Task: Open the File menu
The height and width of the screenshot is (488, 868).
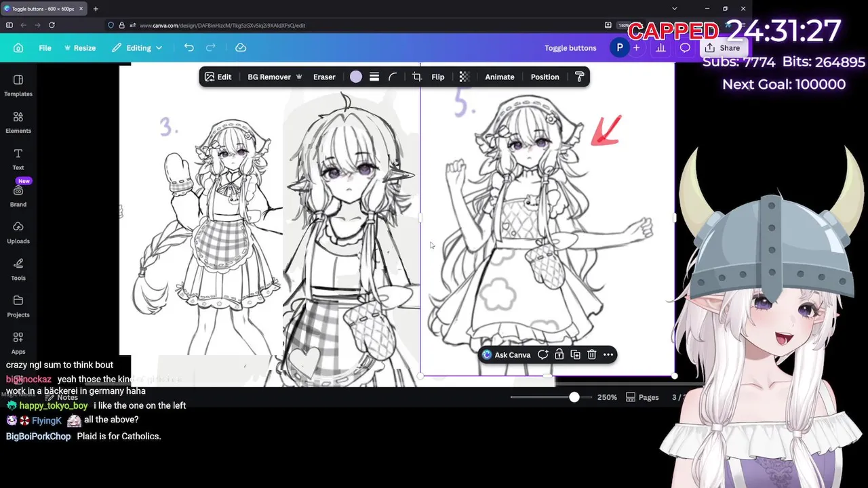Action: [45, 48]
